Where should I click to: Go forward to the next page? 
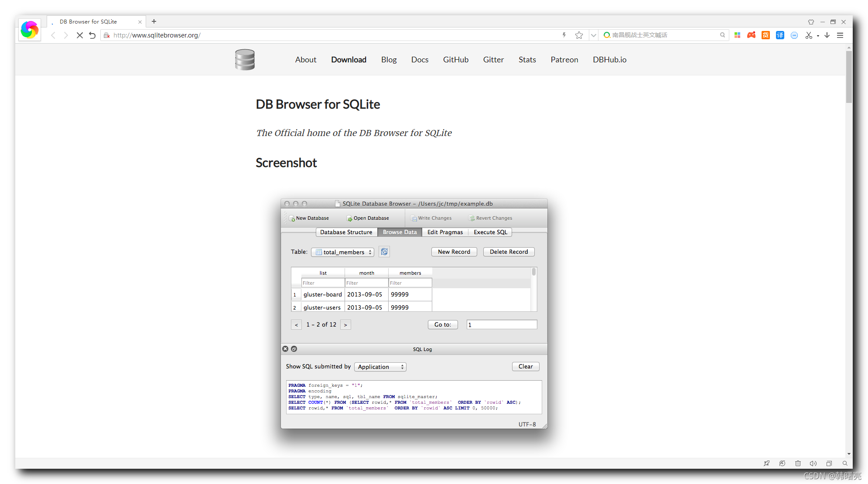click(66, 35)
